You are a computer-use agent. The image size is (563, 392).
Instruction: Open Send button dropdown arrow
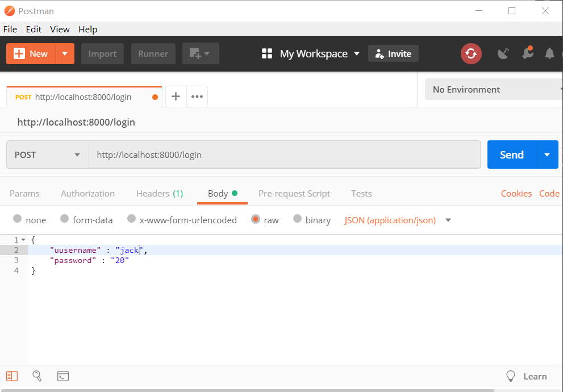tap(547, 155)
